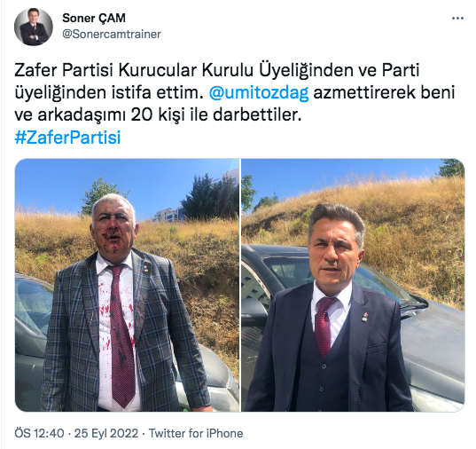This screenshot has width=476, height=449.
Task: Follow the @umitozdag mention link
Action: pos(259,92)
